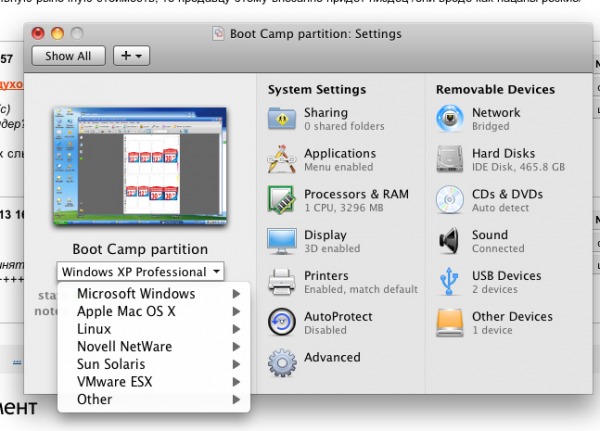This screenshot has width=600, height=431.
Task: Click the "Menu enabled" applications status
Action: tap(339, 167)
